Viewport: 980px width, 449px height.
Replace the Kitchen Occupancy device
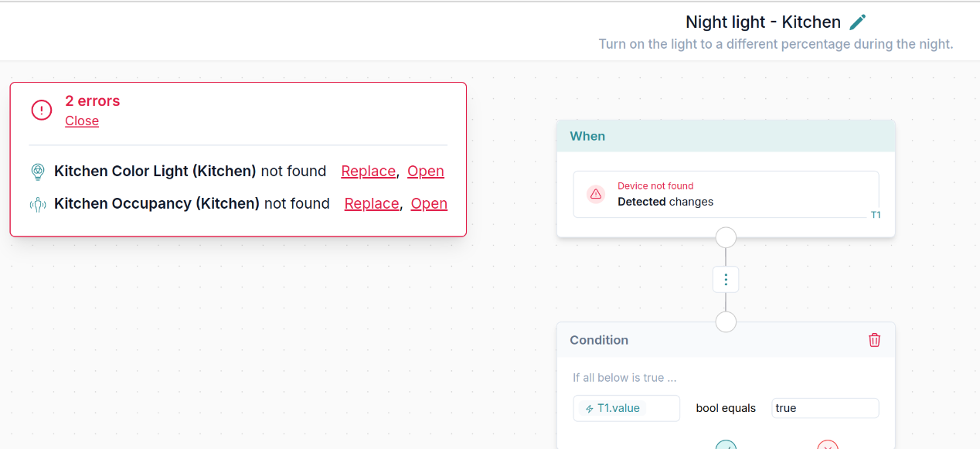[x=372, y=203]
